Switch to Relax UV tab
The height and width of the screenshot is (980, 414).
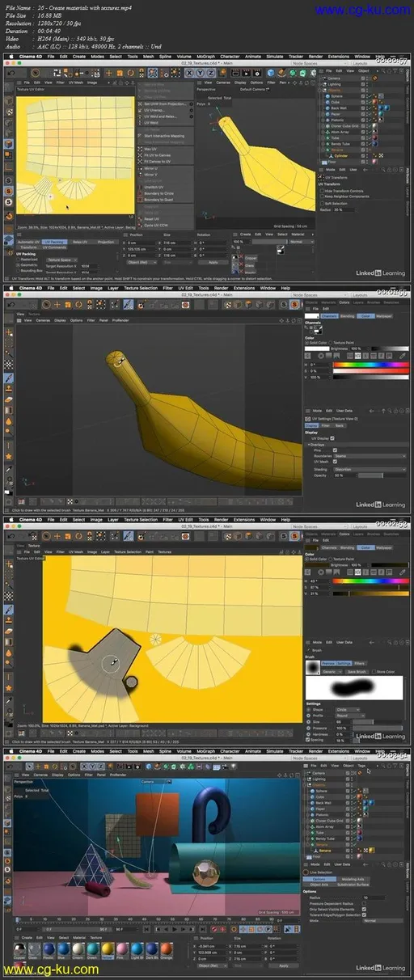[78, 242]
